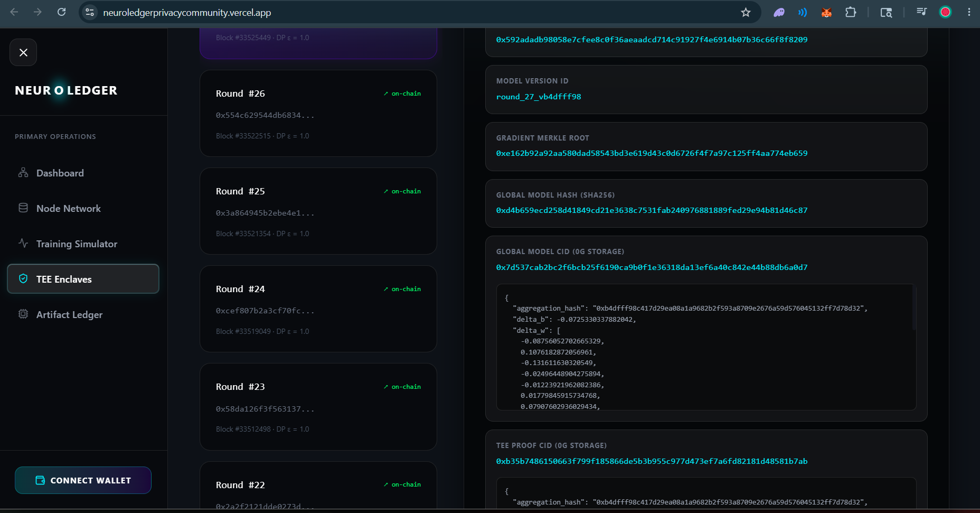Select the Round #23 entry
Screen dimensions: 980x513
tap(318, 407)
